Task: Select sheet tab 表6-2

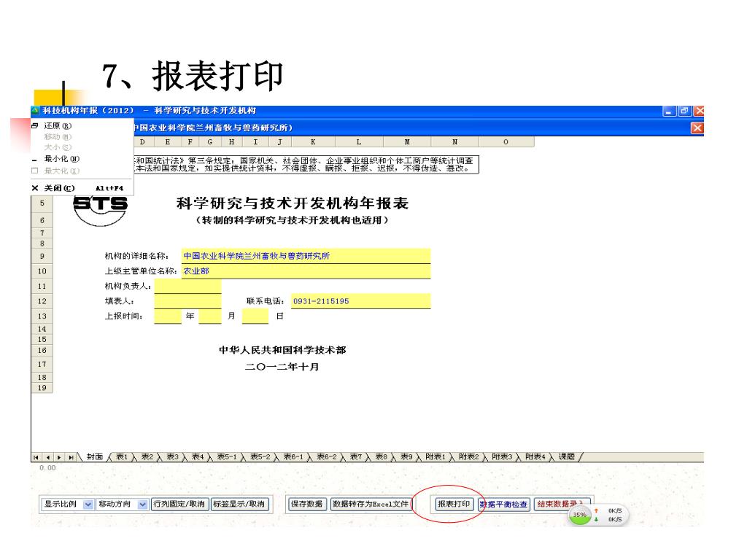Action: [327, 456]
